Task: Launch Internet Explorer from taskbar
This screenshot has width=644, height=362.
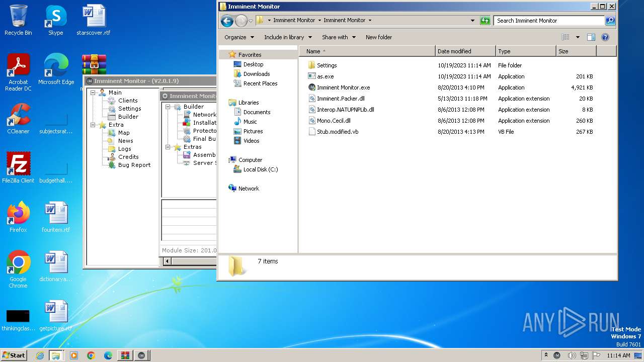Action: coord(40,355)
